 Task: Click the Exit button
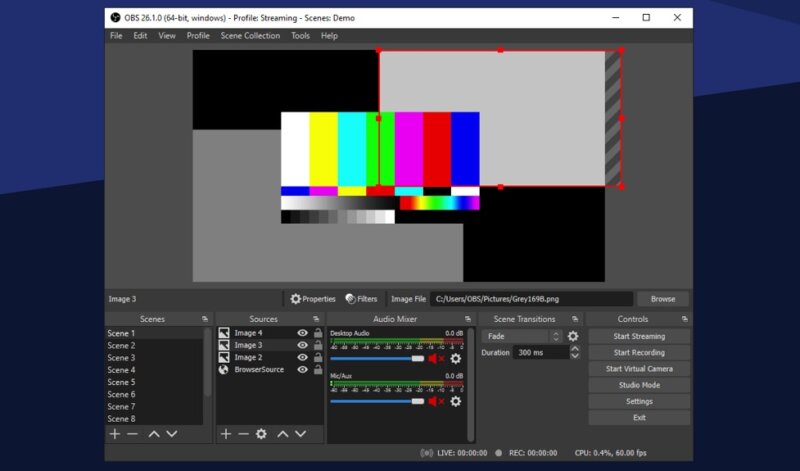639,417
